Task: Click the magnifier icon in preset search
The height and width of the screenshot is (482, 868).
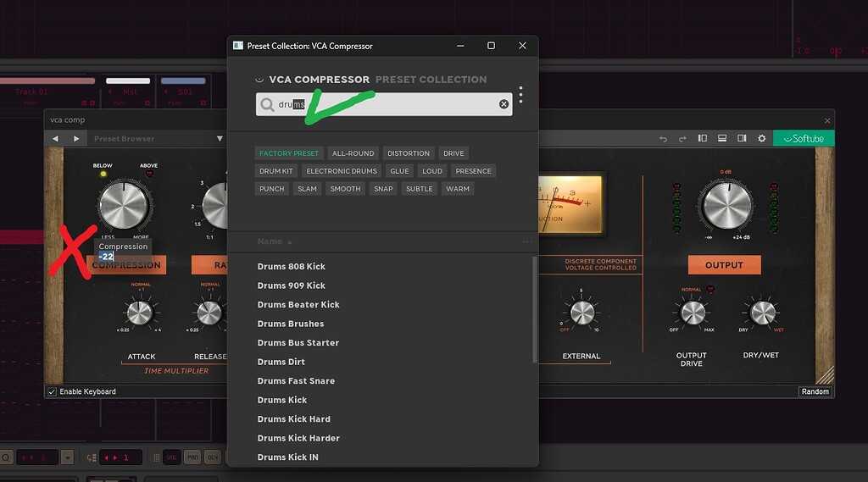Action: [267, 104]
